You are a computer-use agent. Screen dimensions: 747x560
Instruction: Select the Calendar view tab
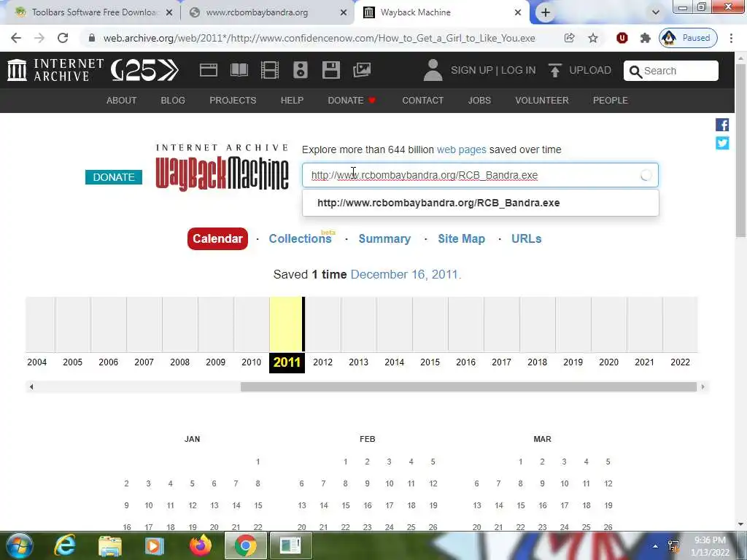tap(217, 238)
